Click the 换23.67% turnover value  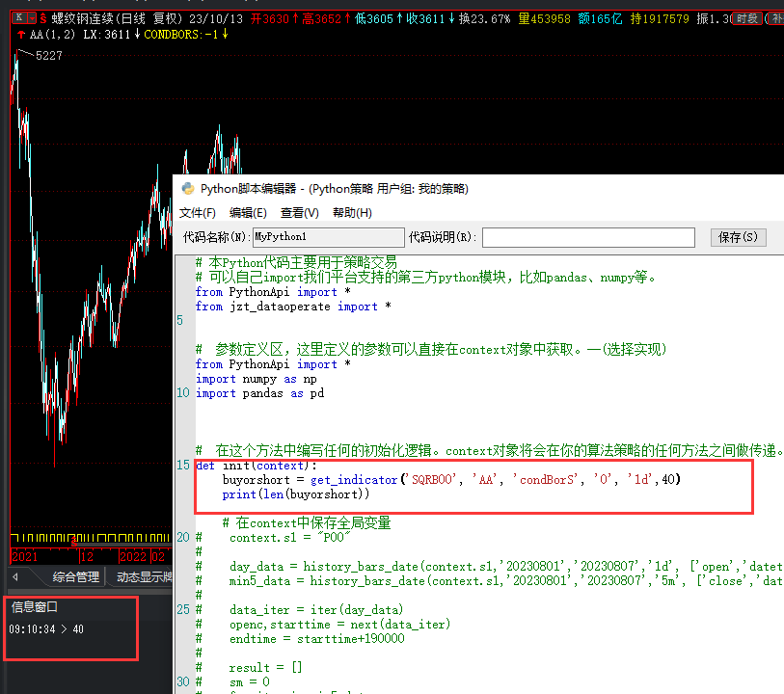click(x=484, y=19)
